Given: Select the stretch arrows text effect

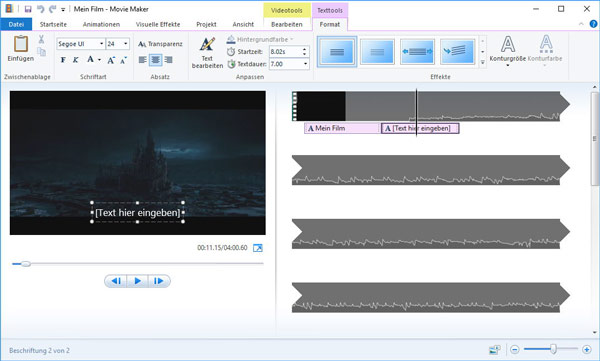Looking at the screenshot, I should pyautogui.click(x=417, y=52).
